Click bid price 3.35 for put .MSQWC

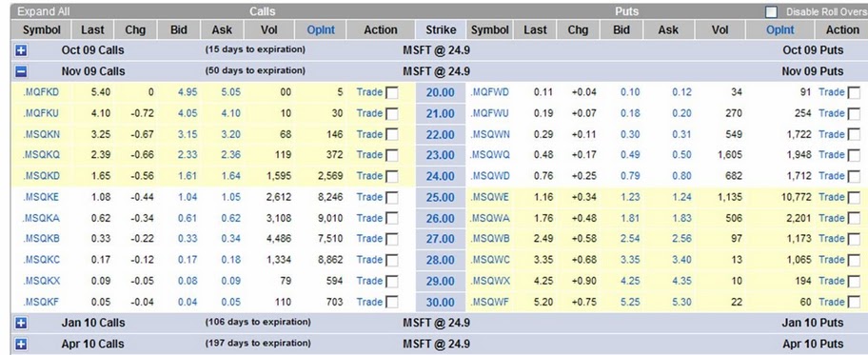[x=630, y=260]
